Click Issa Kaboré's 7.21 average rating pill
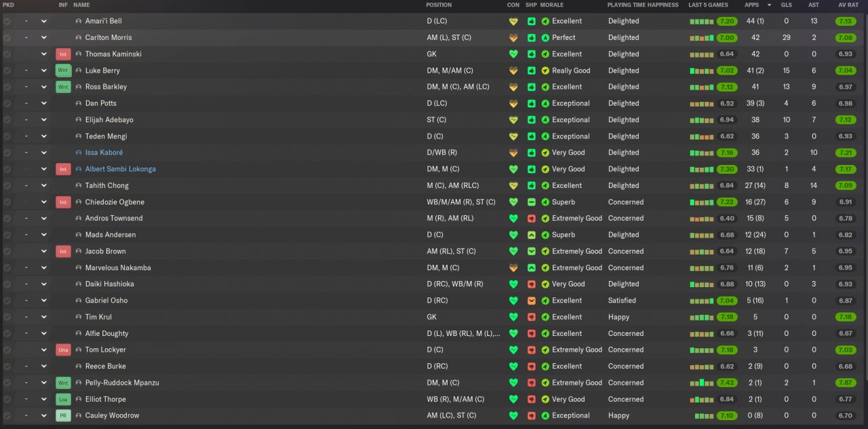The width and height of the screenshot is (868, 429). tap(846, 153)
